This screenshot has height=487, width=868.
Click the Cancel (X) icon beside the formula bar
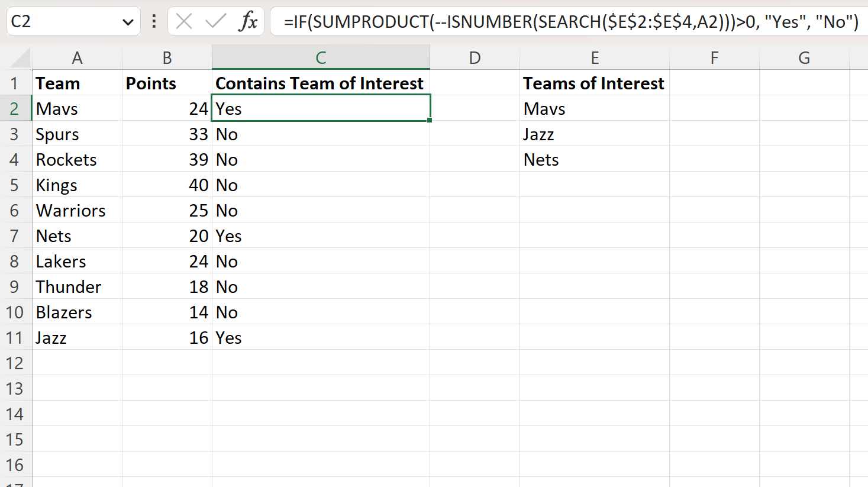click(x=183, y=21)
